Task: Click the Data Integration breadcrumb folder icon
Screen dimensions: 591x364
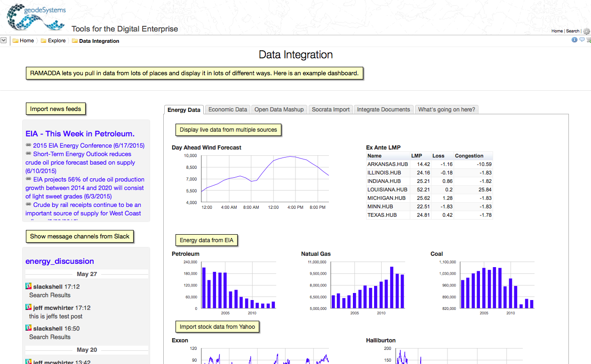Action: pyautogui.click(x=75, y=41)
